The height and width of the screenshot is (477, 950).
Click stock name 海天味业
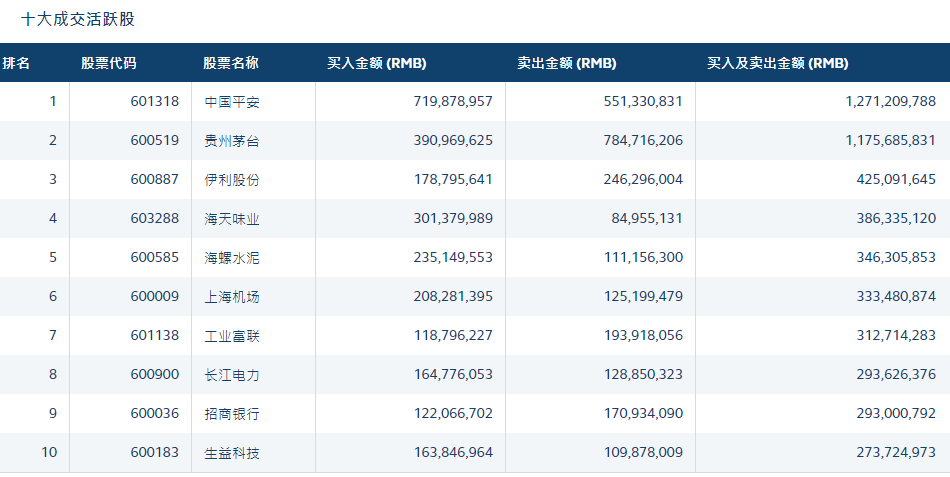[x=232, y=219]
